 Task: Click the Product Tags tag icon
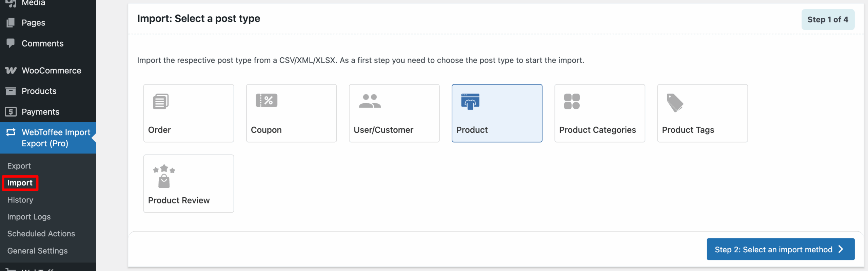click(x=675, y=103)
